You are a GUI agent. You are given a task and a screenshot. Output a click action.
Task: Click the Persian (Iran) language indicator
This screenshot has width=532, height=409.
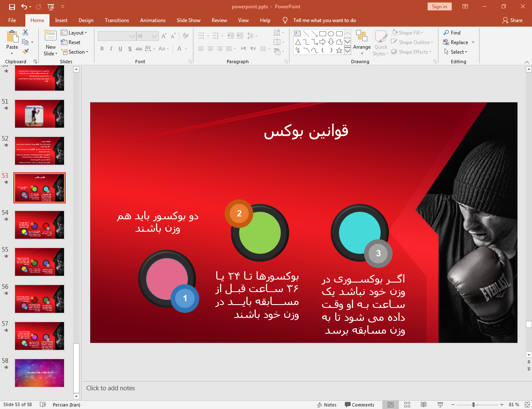pos(67,404)
